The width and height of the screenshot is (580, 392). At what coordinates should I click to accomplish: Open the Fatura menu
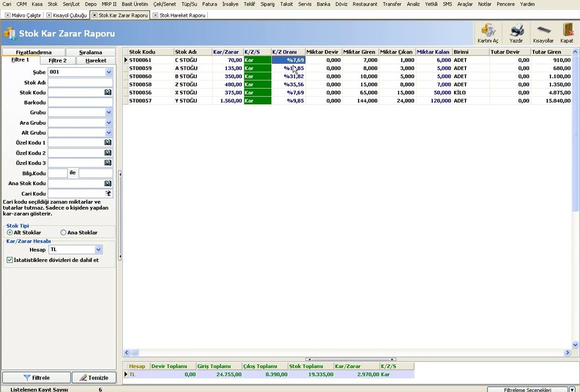coord(209,4)
